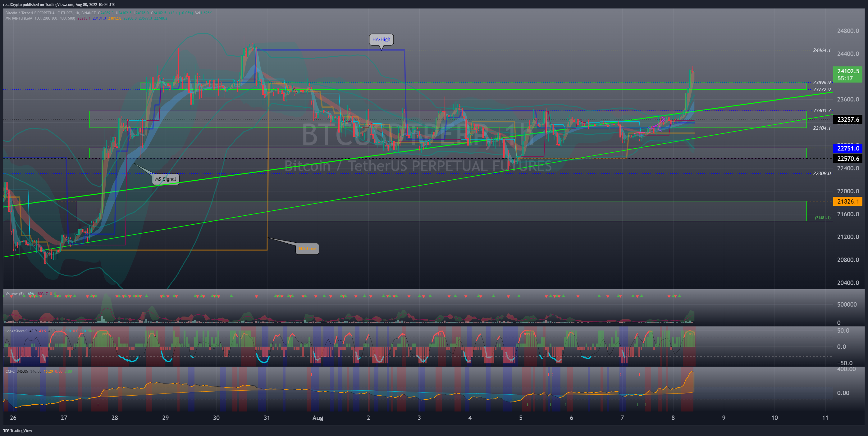Image resolution: width=868 pixels, height=436 pixels.
Task: Click the MRHAB-Td indicator legend
Action: [x=40, y=18]
